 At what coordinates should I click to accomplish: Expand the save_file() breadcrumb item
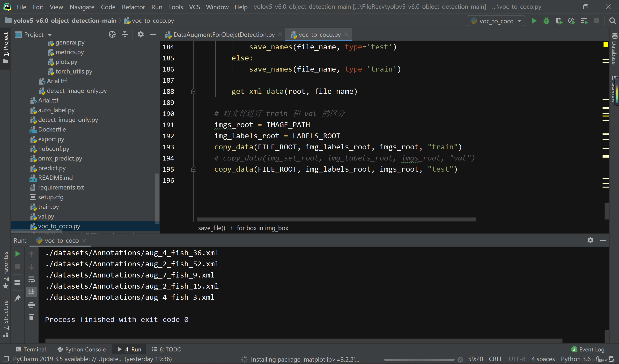tap(212, 228)
